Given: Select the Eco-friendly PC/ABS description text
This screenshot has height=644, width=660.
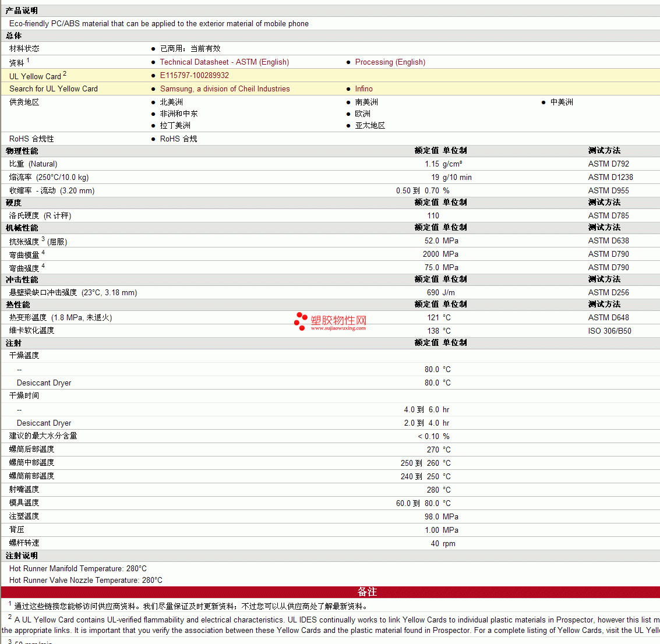Looking at the screenshot, I should [158, 23].
